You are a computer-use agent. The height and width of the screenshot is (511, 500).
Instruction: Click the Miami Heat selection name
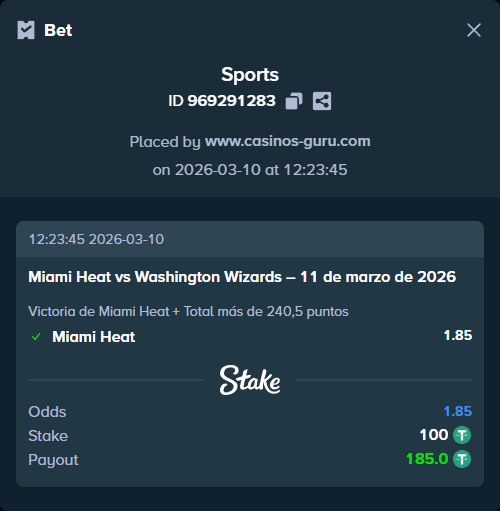(x=94, y=337)
